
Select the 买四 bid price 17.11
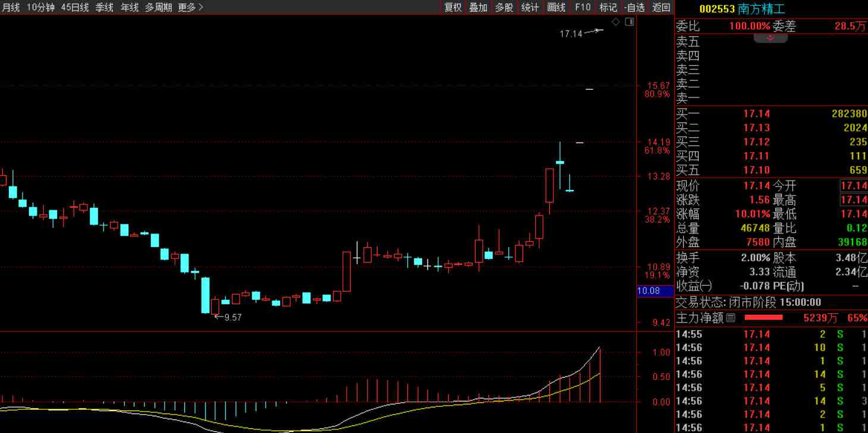757,156
